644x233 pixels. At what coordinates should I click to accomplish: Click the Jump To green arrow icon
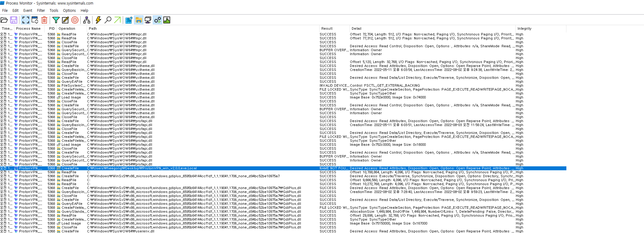point(117,20)
